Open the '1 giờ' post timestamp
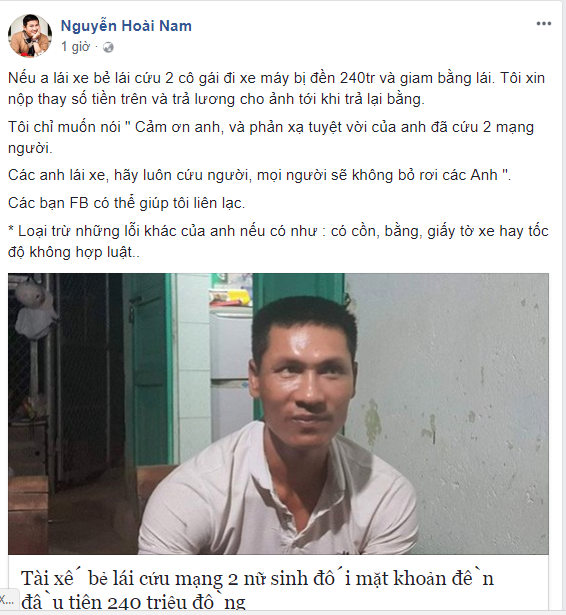Viewport: 566px width, 615px height. tap(75, 47)
